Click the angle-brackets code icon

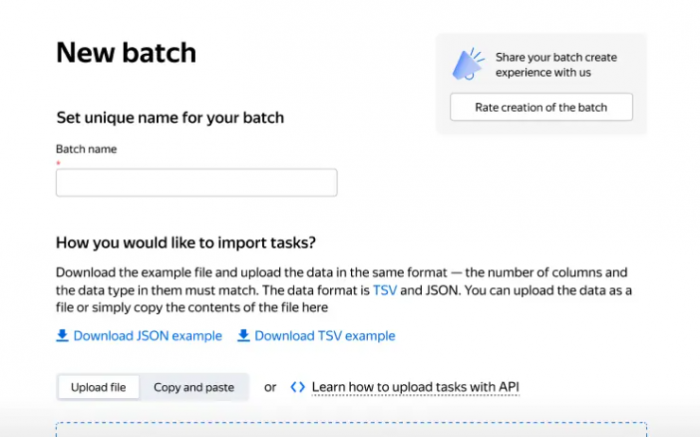coord(298,387)
